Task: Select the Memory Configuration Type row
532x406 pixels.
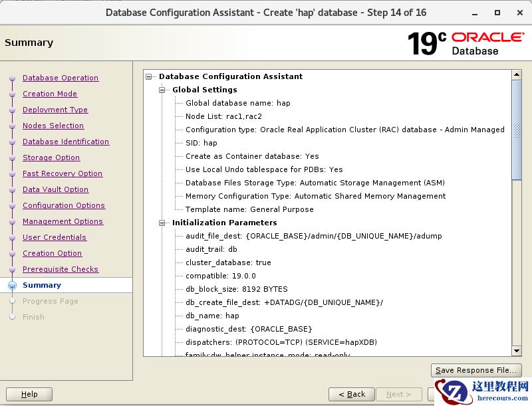Action: point(315,196)
